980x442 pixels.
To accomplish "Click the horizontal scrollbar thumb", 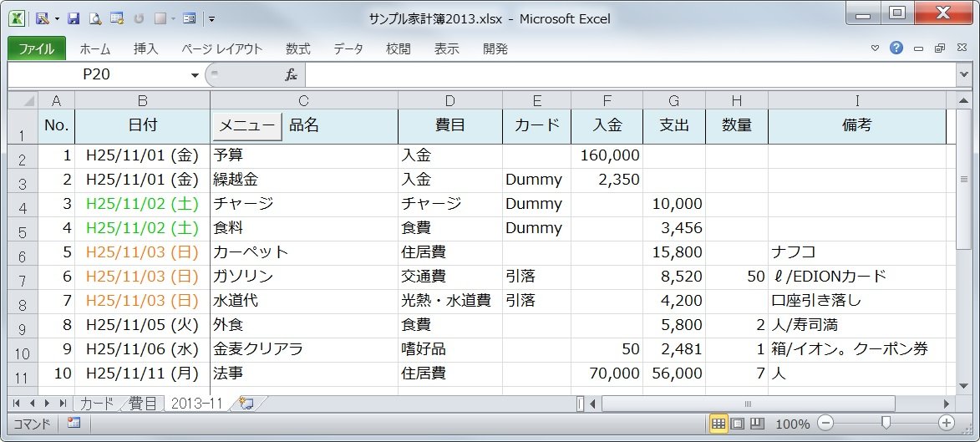I will click(748, 404).
